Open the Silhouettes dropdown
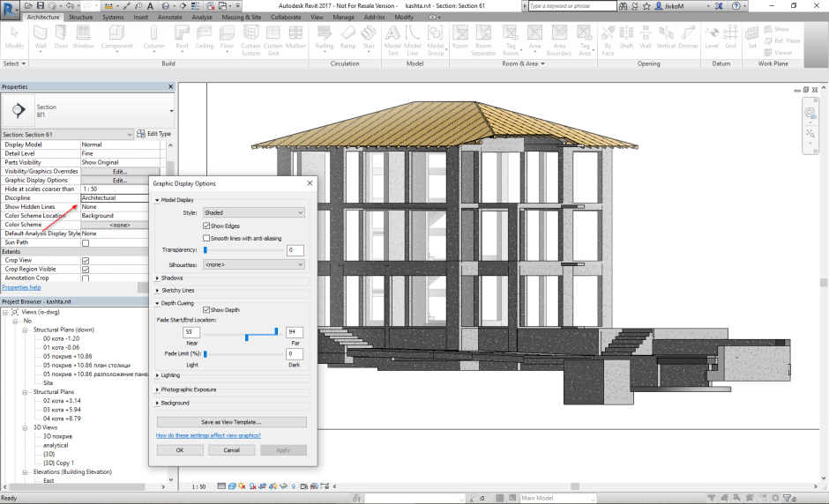829x504 pixels. 253,264
